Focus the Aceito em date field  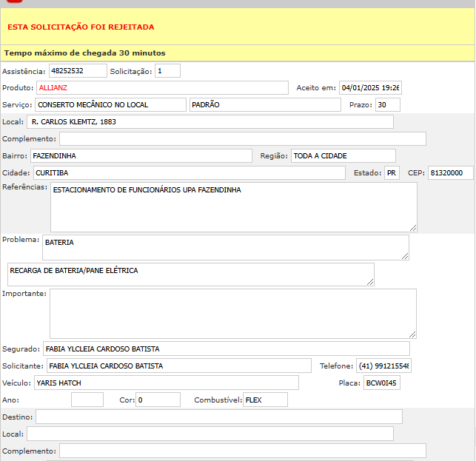(370, 88)
